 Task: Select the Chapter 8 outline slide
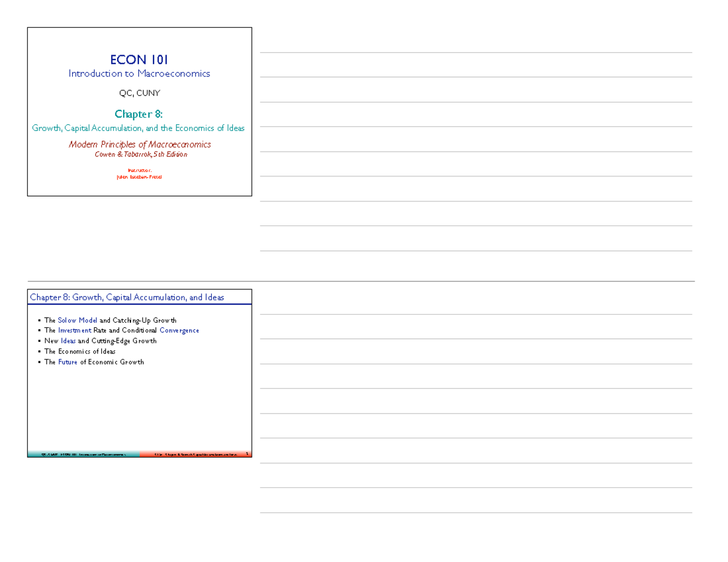pos(140,373)
